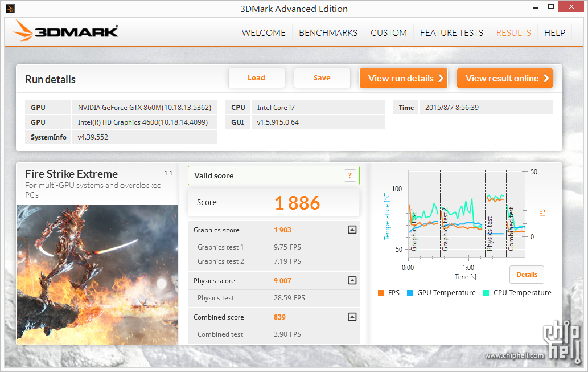
Task: Click the green CPU Temperature legend swatch
Action: tap(486, 293)
